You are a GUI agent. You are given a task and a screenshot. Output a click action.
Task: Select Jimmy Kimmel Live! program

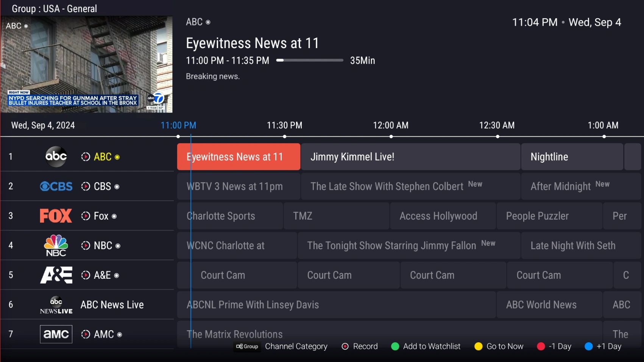click(410, 157)
